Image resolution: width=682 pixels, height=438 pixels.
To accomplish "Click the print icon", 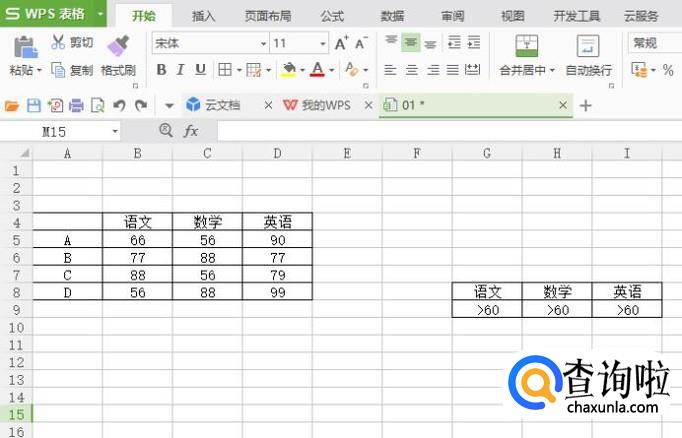I will pos(76,105).
